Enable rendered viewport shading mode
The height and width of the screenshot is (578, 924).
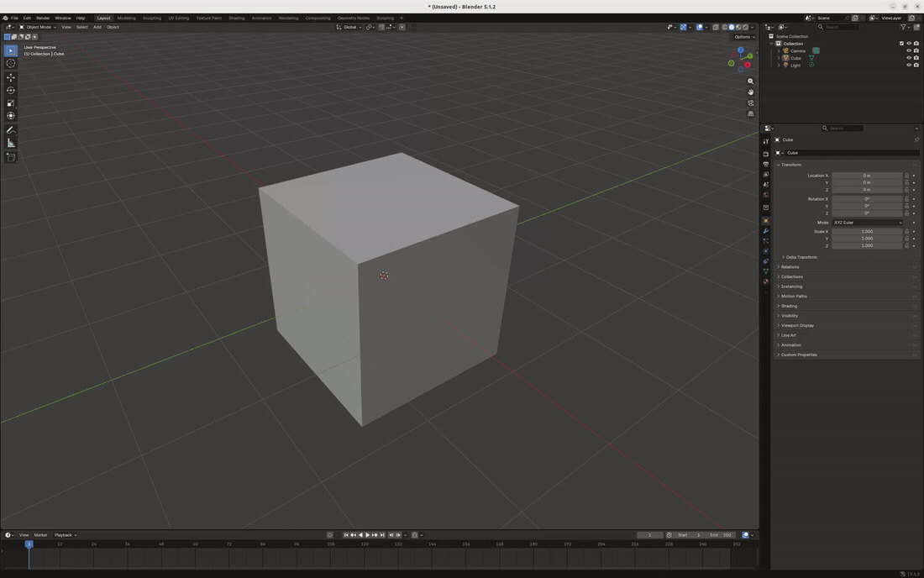(x=745, y=27)
